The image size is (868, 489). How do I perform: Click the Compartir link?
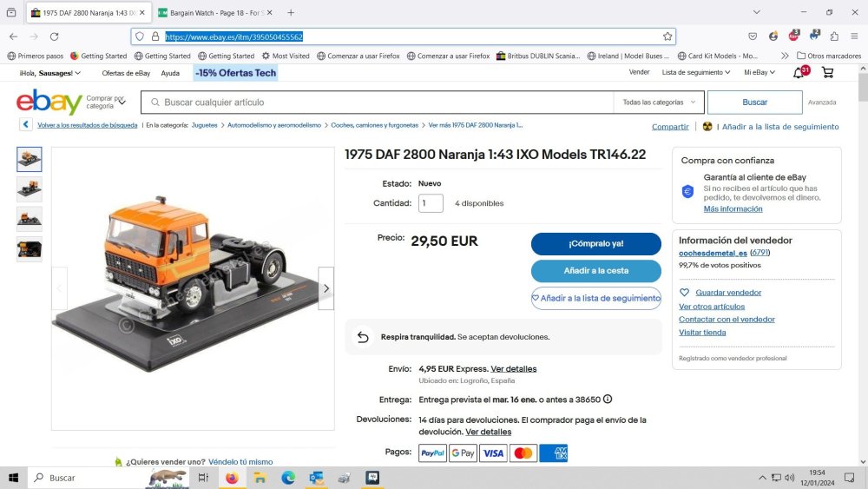[670, 127]
